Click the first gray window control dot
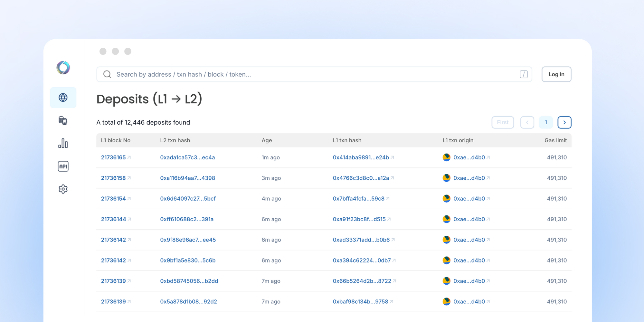This screenshot has width=644, height=322. tap(103, 51)
